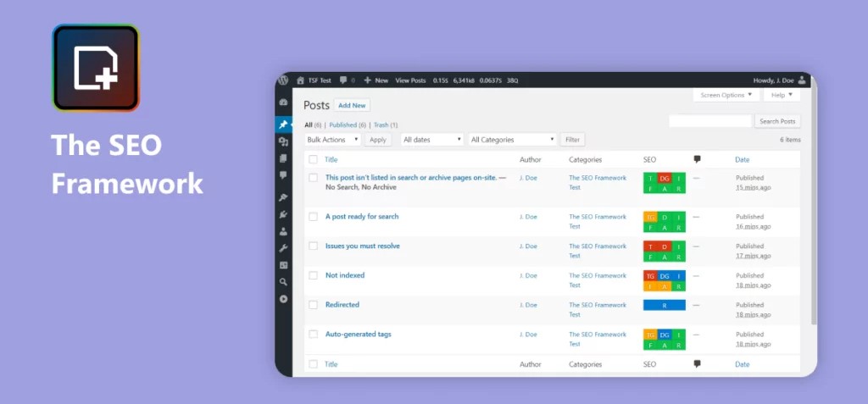Open SEO magnifier icon in sidebar
868x404 pixels.
pos(283,282)
